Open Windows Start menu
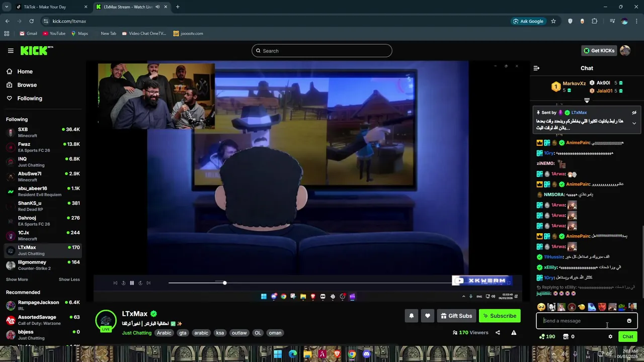This screenshot has height=362, width=644. 278,354
